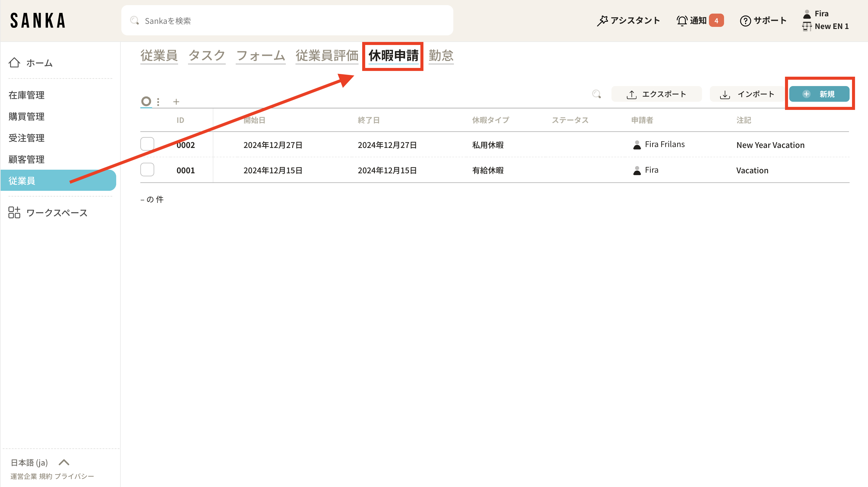This screenshot has width=868, height=487.
Task: Check the checkbox for row 0001
Action: 147,170
